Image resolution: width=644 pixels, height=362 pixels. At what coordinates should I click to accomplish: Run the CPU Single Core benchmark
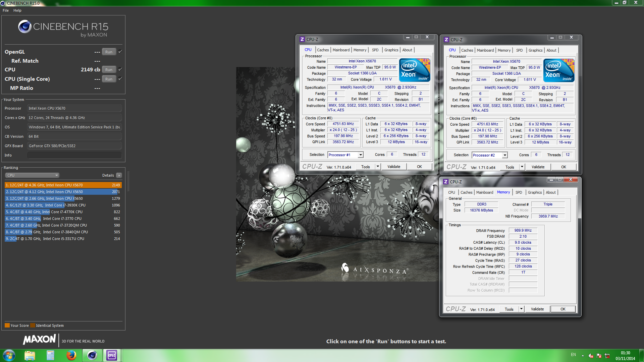109,79
